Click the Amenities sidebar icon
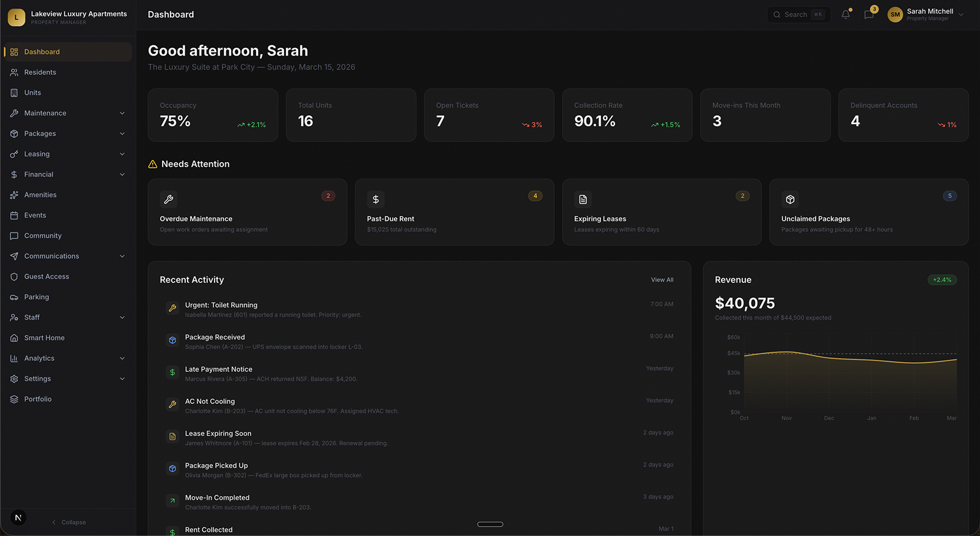Image resolution: width=980 pixels, height=536 pixels. click(13, 194)
